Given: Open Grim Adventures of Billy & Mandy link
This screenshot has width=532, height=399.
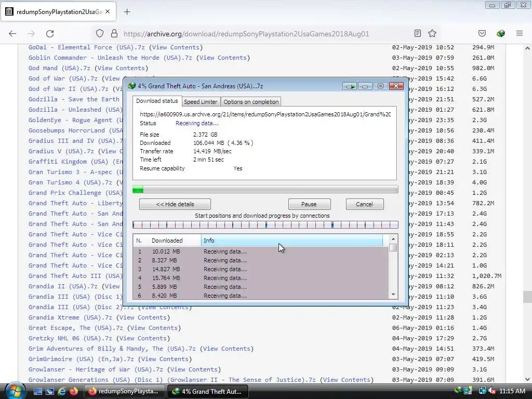Looking at the screenshot, I should [112, 349].
